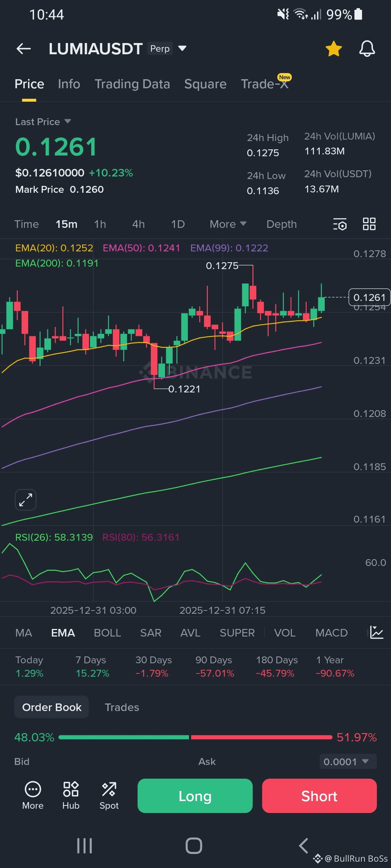Open price alert bell icon
Viewport: 391px width, 868px height.
pos(367,48)
